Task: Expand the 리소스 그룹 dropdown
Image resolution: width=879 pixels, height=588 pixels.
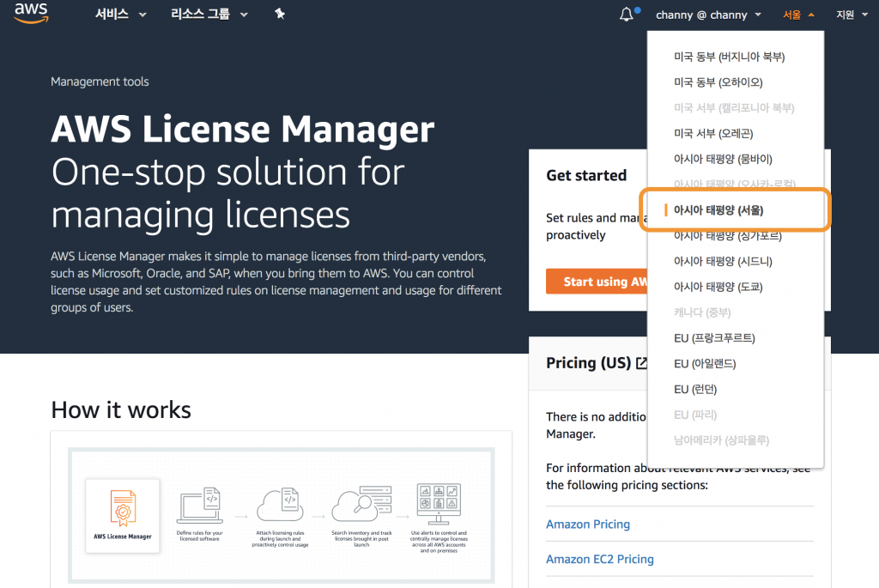Action: pyautogui.click(x=209, y=14)
